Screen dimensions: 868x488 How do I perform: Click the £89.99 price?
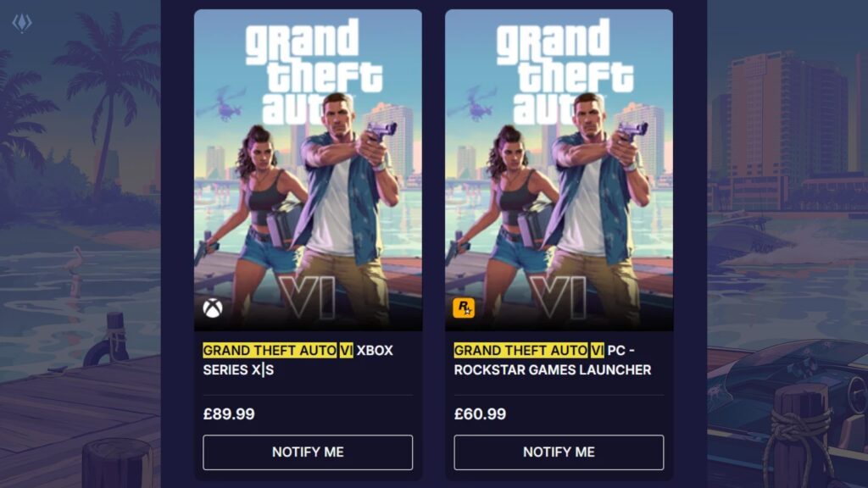click(229, 413)
